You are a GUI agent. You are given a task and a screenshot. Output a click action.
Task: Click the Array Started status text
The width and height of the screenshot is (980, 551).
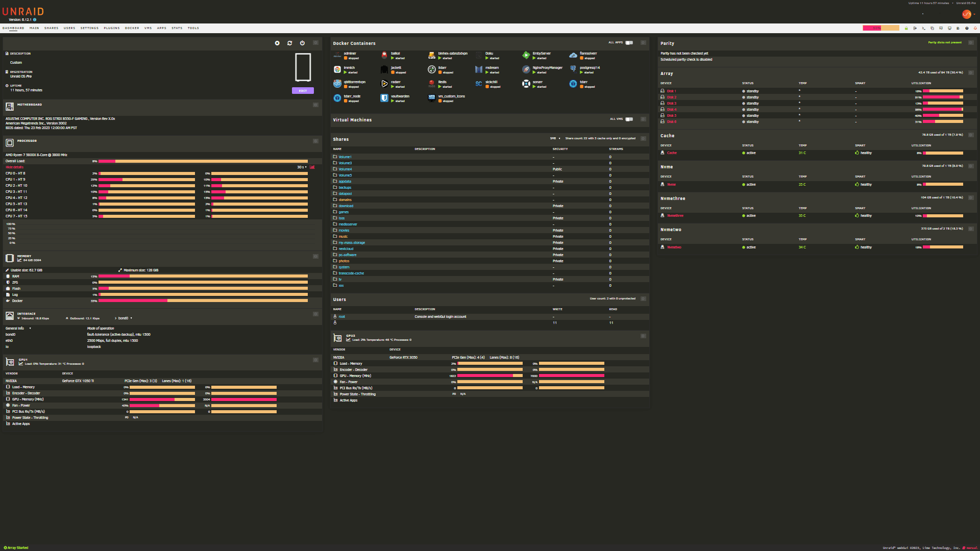[x=16, y=548]
